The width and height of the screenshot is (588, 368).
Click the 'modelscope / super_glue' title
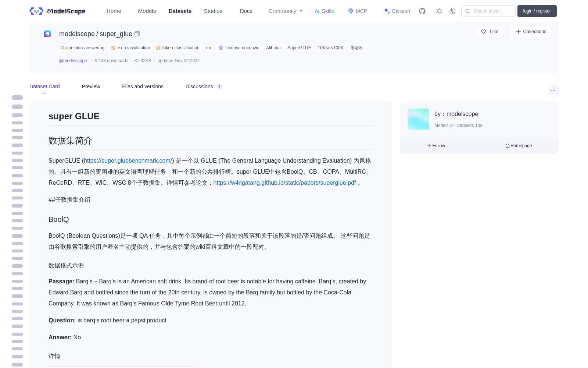[96, 34]
